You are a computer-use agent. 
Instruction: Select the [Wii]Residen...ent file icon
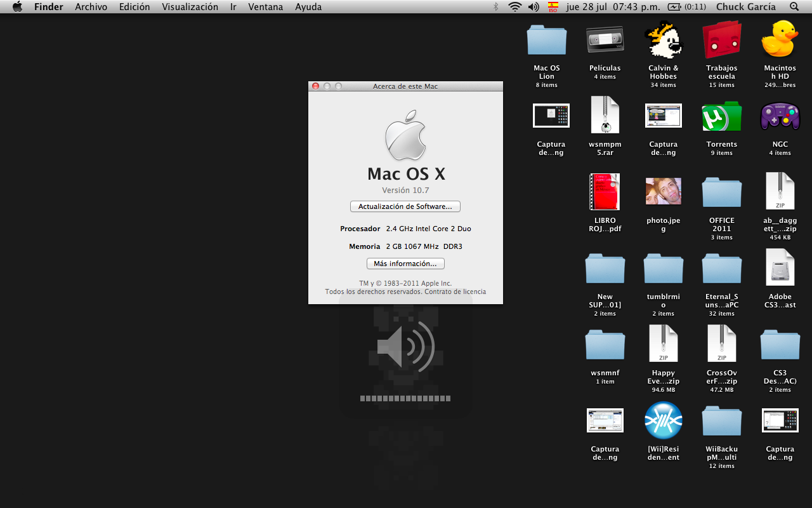(663, 420)
